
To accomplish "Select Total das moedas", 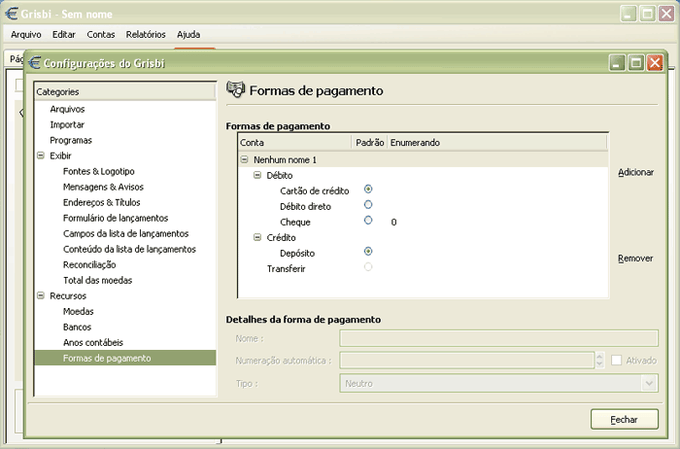I will (98, 280).
